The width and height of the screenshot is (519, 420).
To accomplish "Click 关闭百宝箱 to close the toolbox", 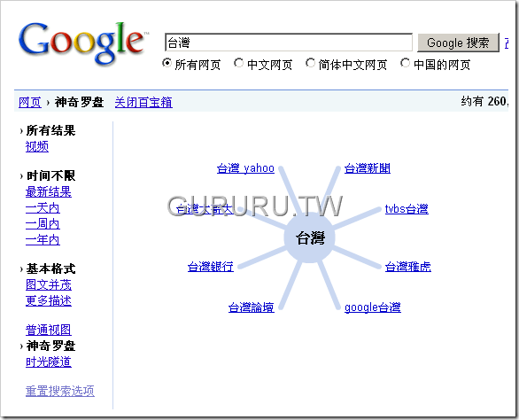I will tap(143, 102).
